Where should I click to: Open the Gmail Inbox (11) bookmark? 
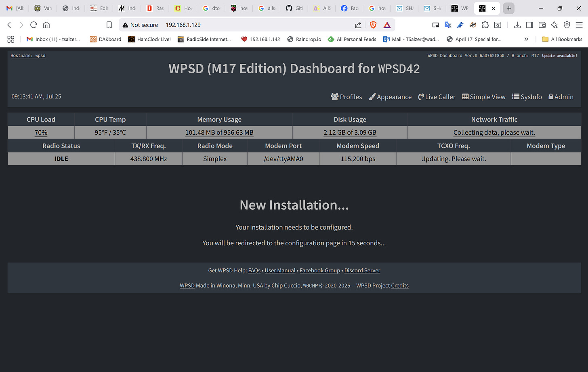(x=53, y=39)
